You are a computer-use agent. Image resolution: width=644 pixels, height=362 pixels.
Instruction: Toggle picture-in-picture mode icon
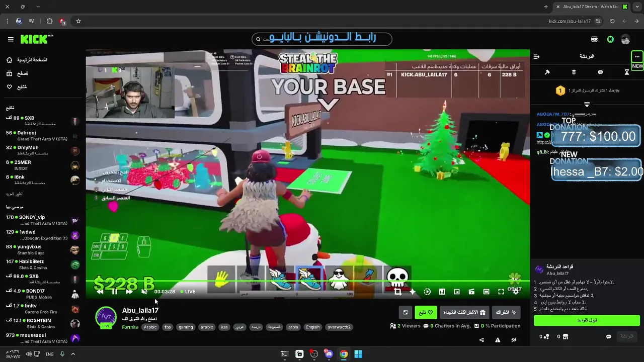click(457, 292)
